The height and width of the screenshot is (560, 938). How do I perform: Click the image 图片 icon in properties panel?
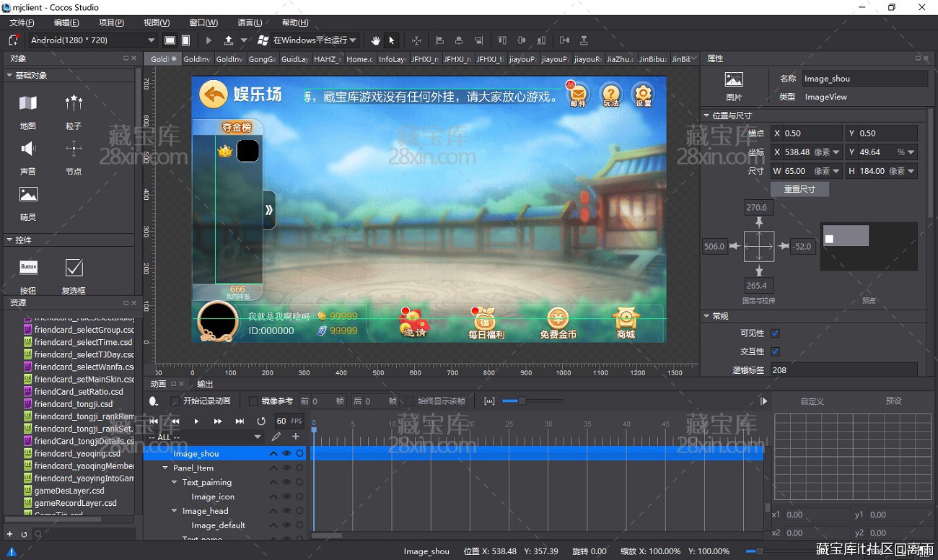tap(734, 79)
